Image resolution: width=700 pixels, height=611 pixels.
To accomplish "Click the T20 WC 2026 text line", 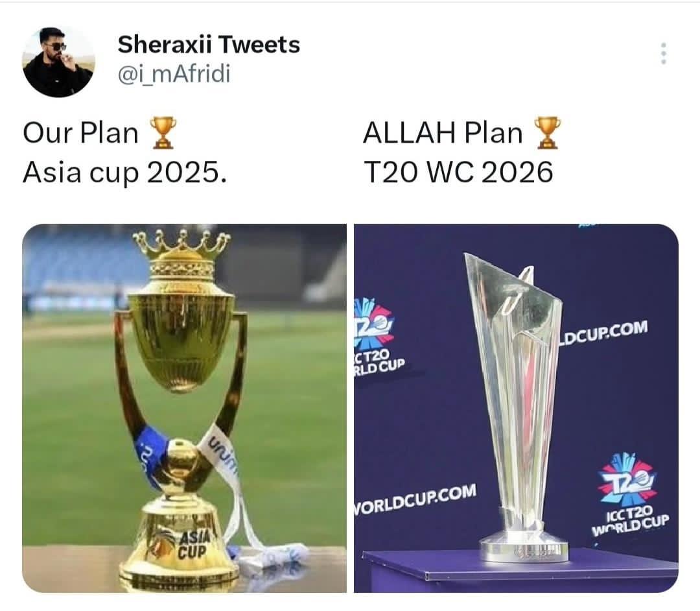I will (x=458, y=173).
